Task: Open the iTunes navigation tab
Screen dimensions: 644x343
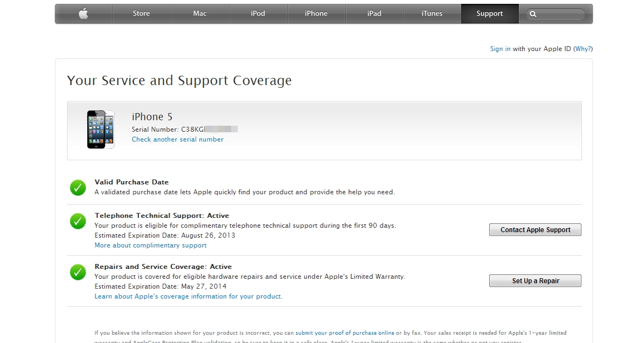Action: pyautogui.click(x=432, y=14)
